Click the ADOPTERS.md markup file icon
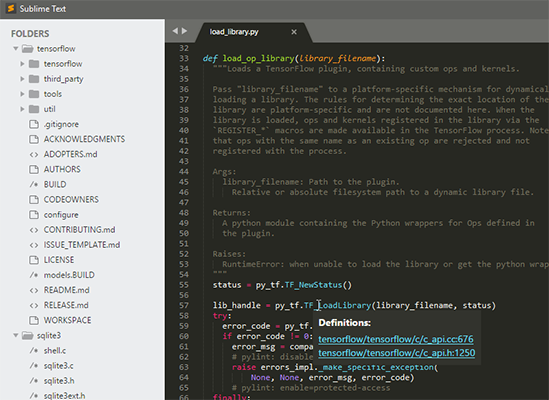This screenshot has width=549, height=400. click(x=34, y=154)
